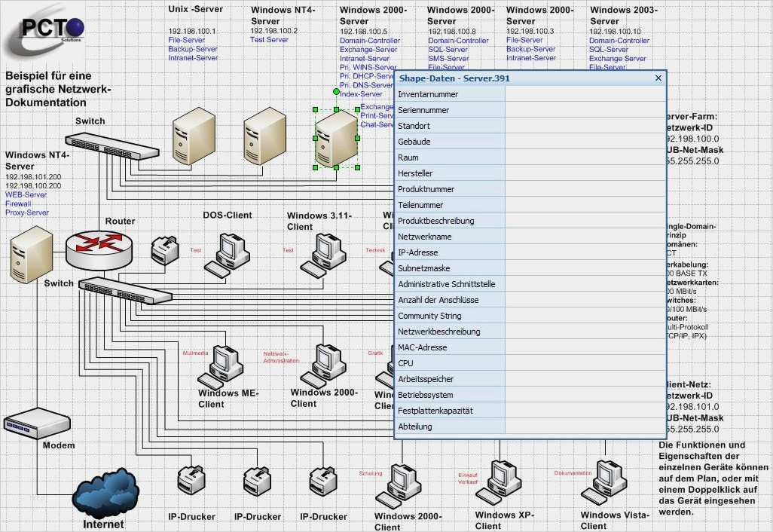Click the Inventarnummer value field
773x532 pixels.
click(585, 94)
